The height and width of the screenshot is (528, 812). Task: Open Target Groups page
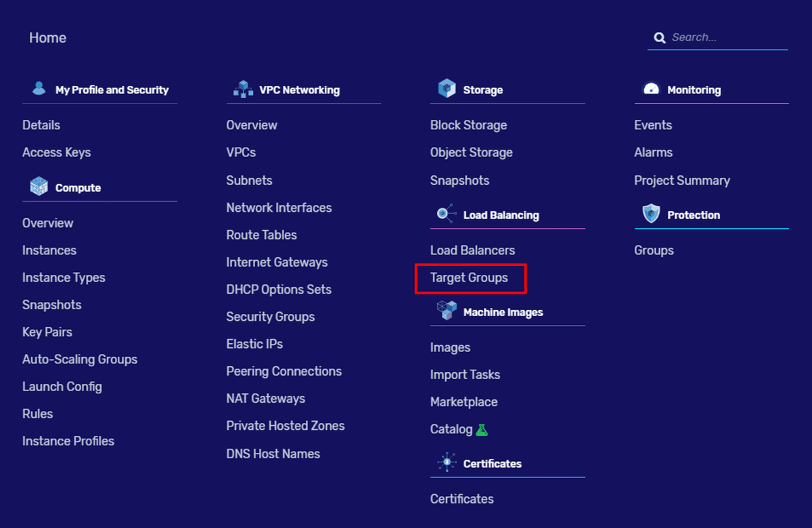pos(469,278)
